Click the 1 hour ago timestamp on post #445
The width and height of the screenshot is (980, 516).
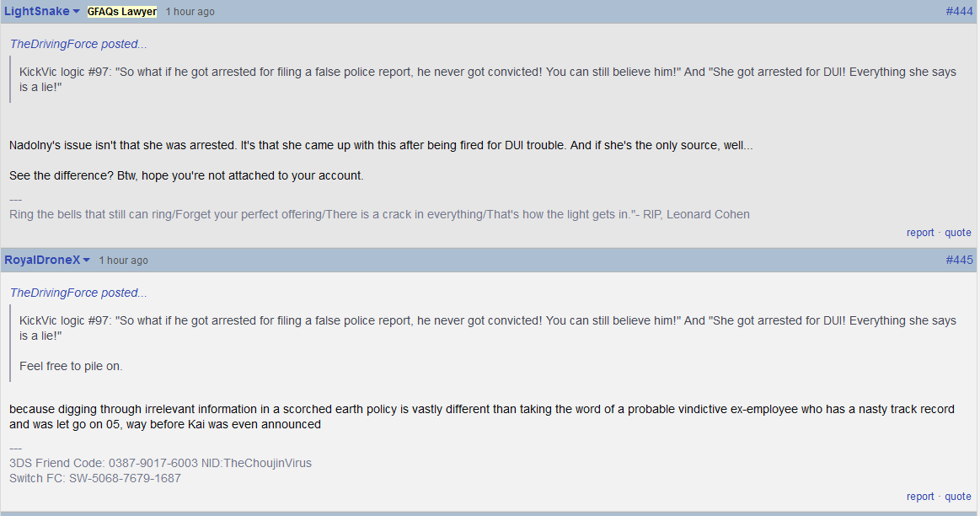123,261
